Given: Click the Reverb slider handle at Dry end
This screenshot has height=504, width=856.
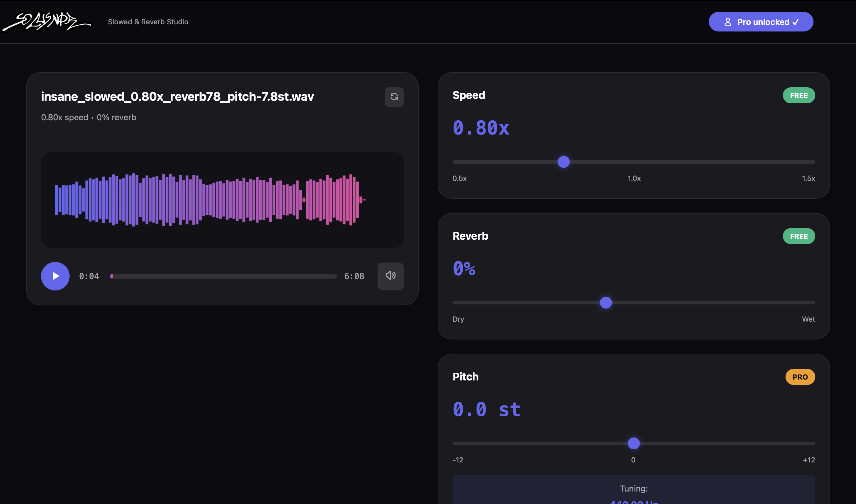Looking at the screenshot, I should [x=605, y=303].
